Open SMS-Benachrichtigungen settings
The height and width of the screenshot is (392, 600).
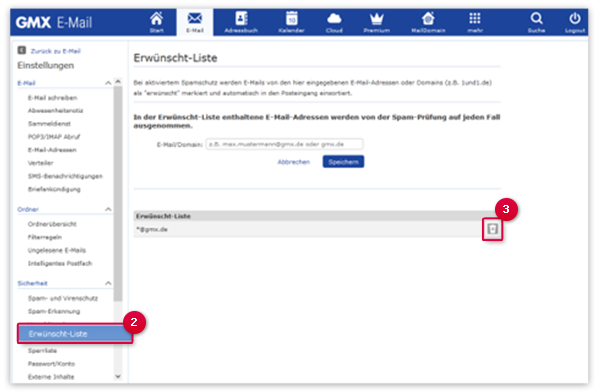[65, 176]
